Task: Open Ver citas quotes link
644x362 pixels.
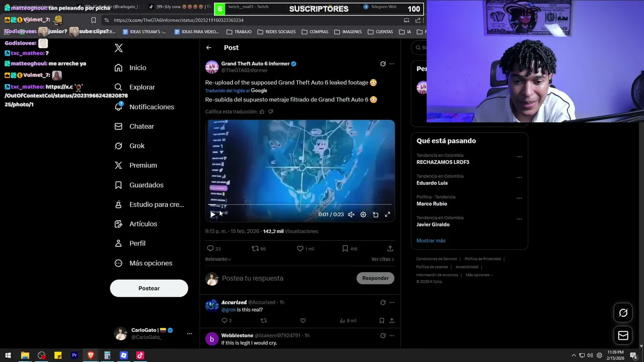Action: pos(382,259)
